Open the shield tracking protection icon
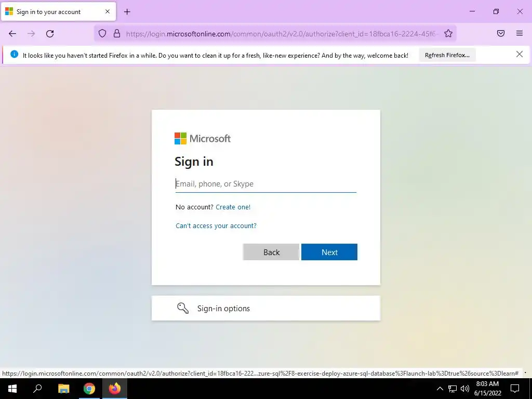The width and height of the screenshot is (532, 399). coord(102,33)
